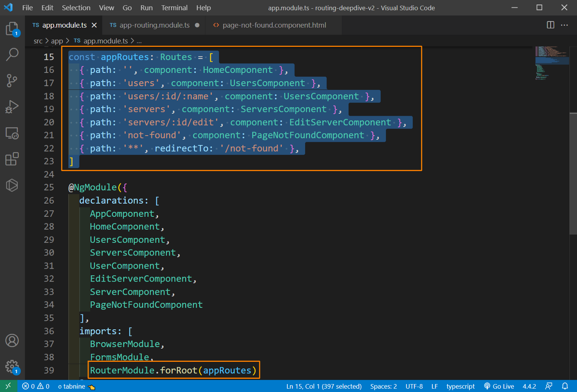Expand breadcrumb ellipsis symbol
The image size is (577, 392).
(x=139, y=41)
